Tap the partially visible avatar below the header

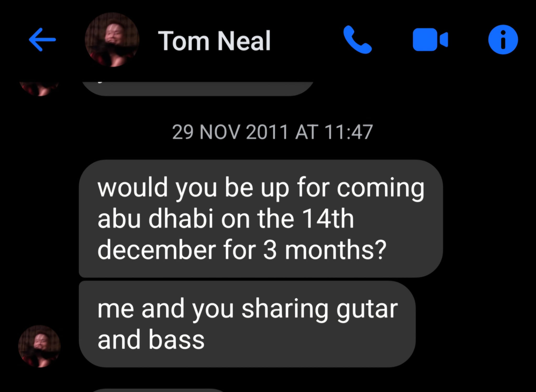pos(39,88)
